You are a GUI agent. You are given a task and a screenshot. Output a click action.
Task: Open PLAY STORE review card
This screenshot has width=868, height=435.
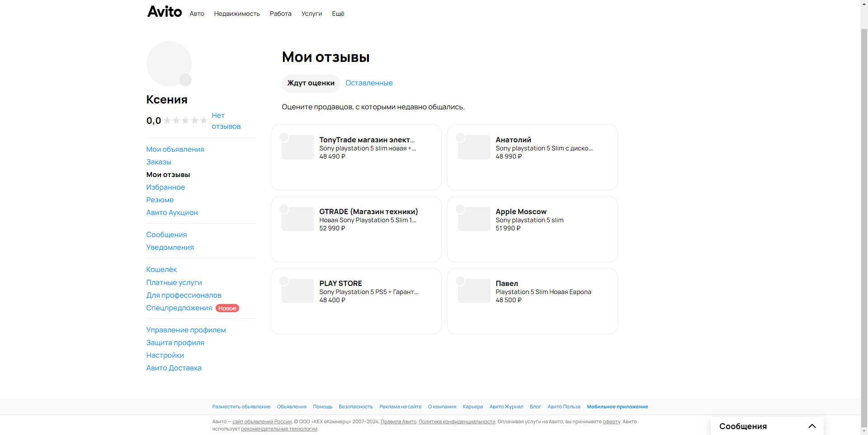click(356, 301)
